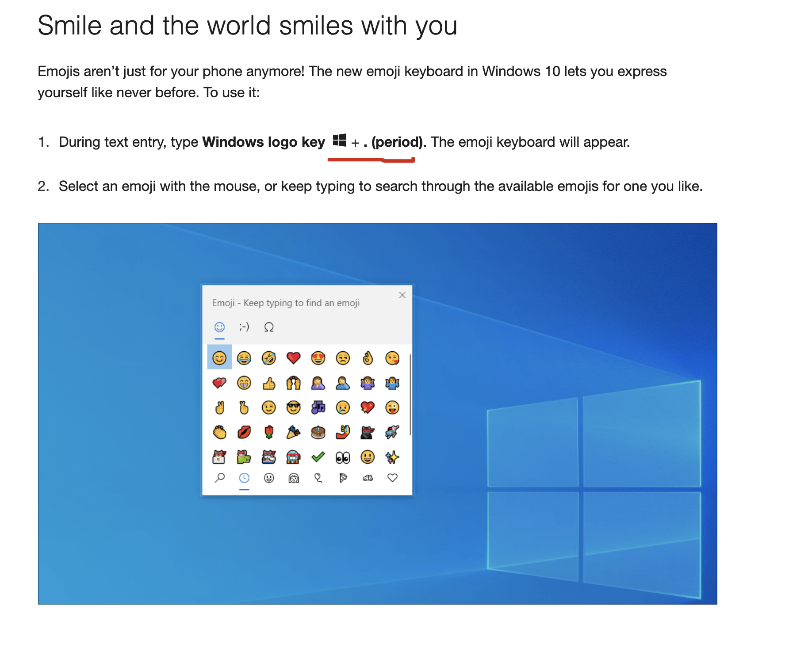Select the ninja cat with laptop emoji
The image size is (812, 647).
tap(219, 457)
